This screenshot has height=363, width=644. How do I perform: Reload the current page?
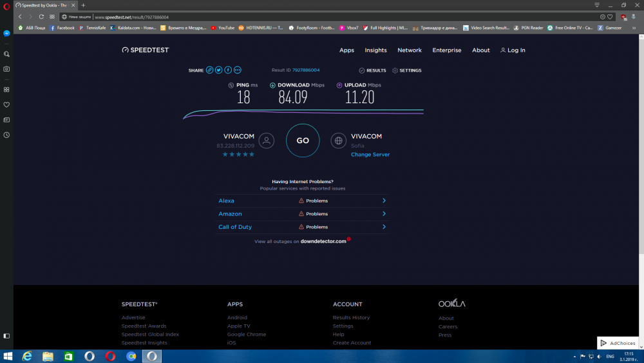[x=41, y=17]
